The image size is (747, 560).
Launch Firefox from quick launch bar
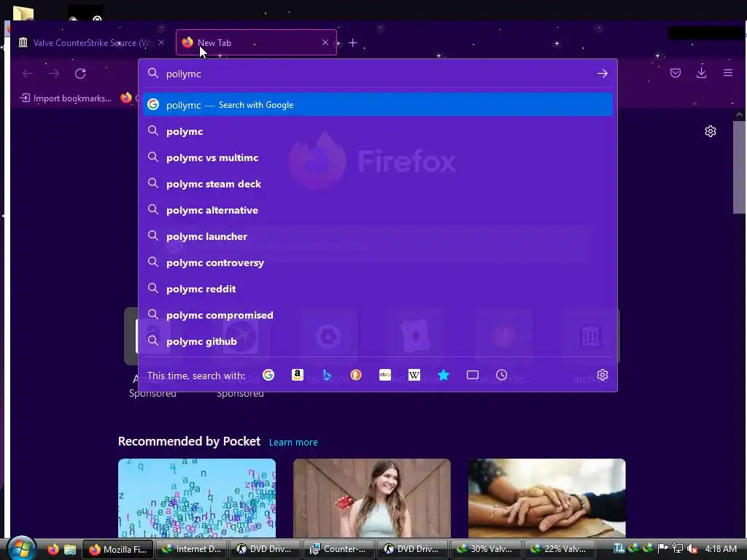pyautogui.click(x=53, y=549)
